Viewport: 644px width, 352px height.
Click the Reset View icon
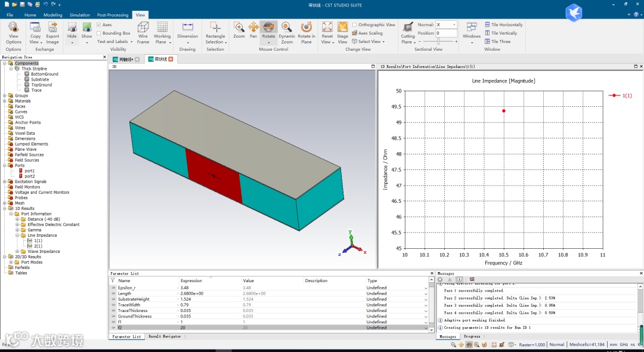point(327,27)
